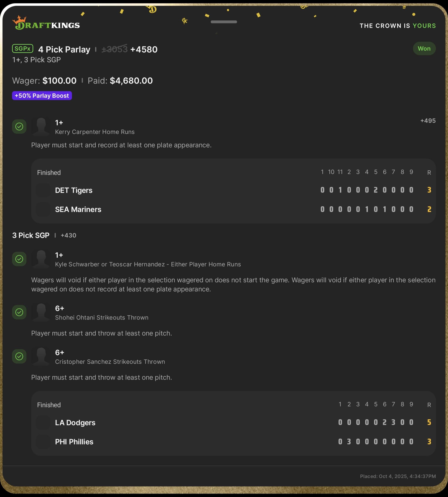Image resolution: width=448 pixels, height=497 pixels.
Task: Click the PHI Phillies team row
Action: 74,442
